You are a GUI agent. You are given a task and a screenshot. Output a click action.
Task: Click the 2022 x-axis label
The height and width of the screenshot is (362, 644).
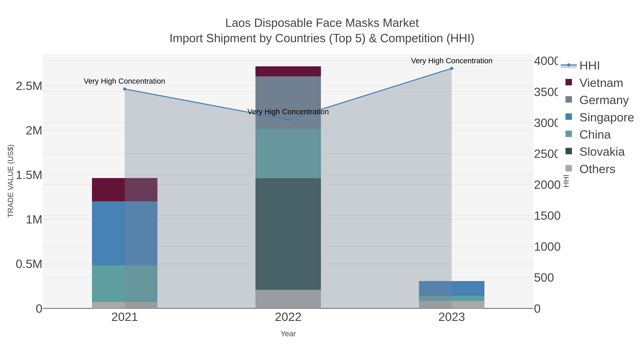[x=288, y=317]
